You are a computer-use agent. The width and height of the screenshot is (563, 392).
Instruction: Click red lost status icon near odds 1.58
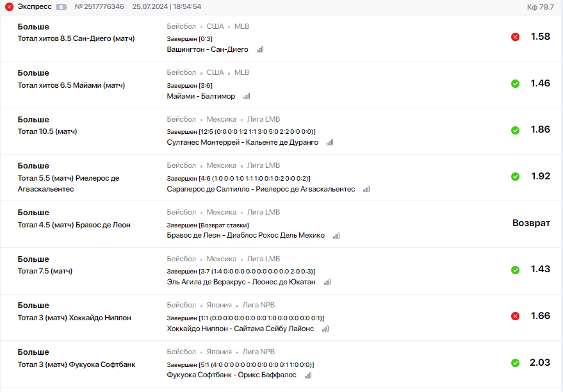pyautogui.click(x=515, y=37)
